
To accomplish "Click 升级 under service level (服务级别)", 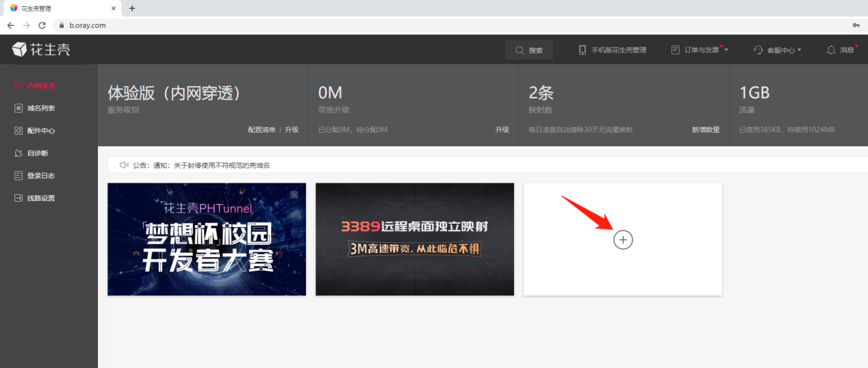I will tap(292, 129).
